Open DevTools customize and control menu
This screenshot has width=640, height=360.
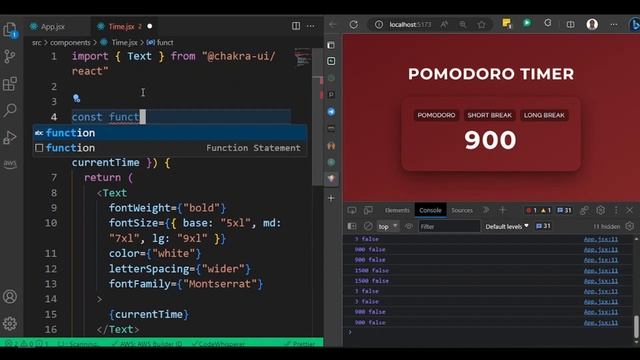(x=616, y=210)
